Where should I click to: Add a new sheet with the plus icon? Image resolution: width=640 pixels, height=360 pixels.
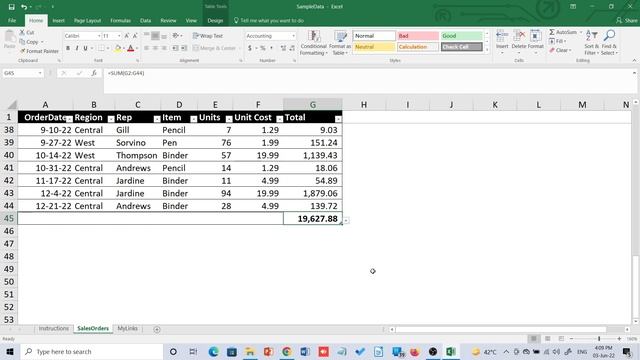(x=157, y=329)
